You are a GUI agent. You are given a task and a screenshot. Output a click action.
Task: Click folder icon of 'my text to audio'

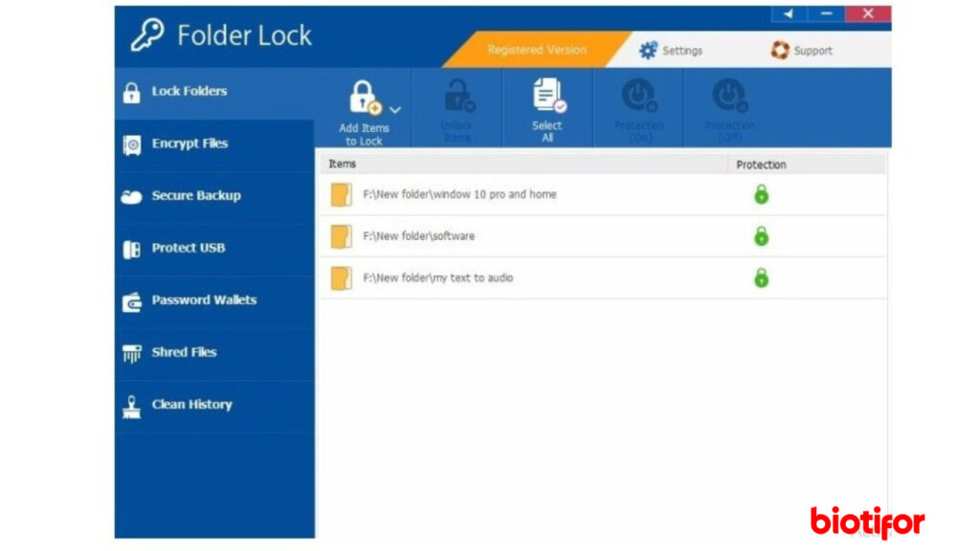[x=342, y=278]
